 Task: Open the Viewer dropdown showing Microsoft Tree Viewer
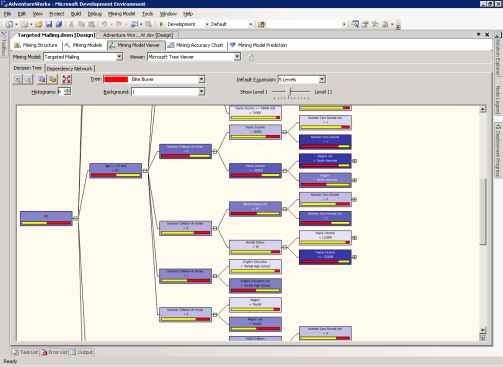tap(237, 57)
